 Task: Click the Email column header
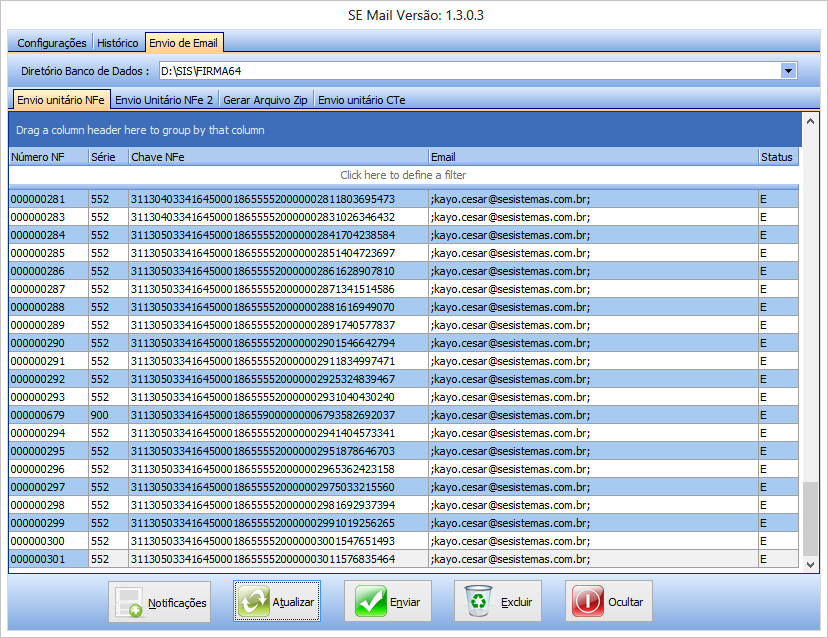point(592,157)
